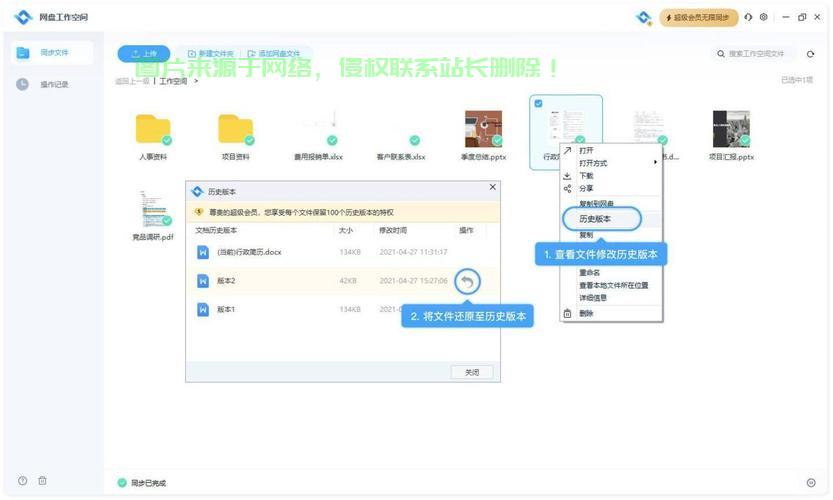Screen dimensions: 833x500
Task: Click the user avatar logo in title bar
Action: point(644,18)
